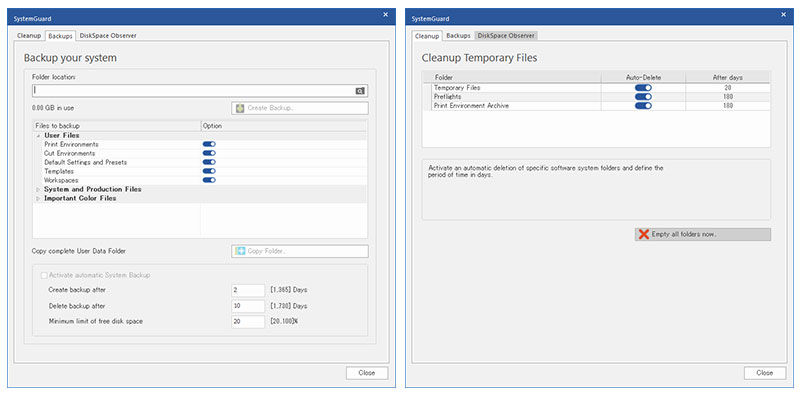Collapse the User Files tree group

[38, 136]
